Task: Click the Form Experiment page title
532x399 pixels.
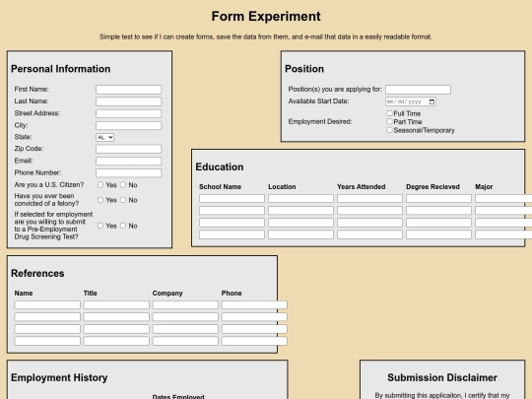Action: [266, 17]
